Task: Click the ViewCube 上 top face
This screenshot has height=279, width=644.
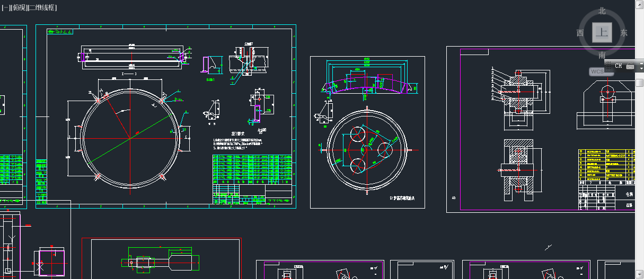Action: pos(602,32)
